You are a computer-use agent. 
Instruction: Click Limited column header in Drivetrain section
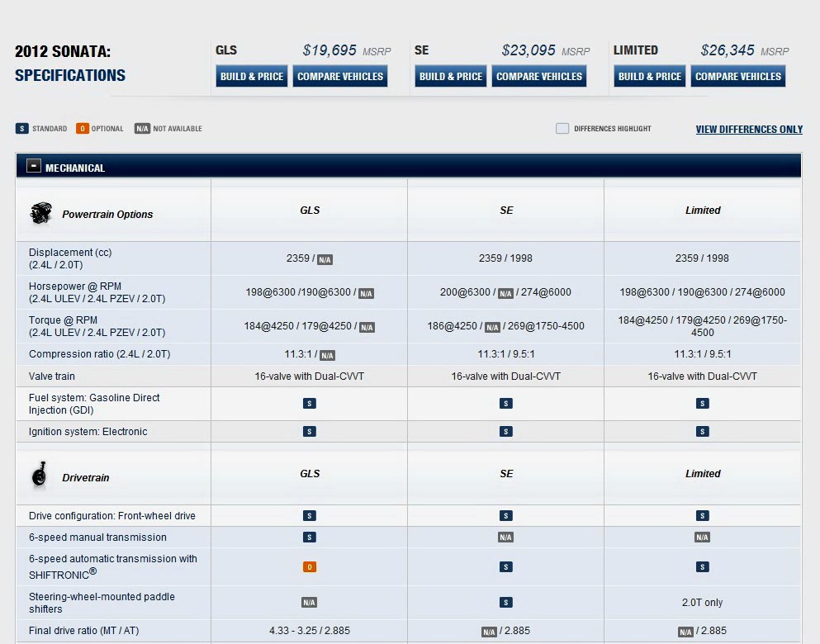(x=703, y=474)
